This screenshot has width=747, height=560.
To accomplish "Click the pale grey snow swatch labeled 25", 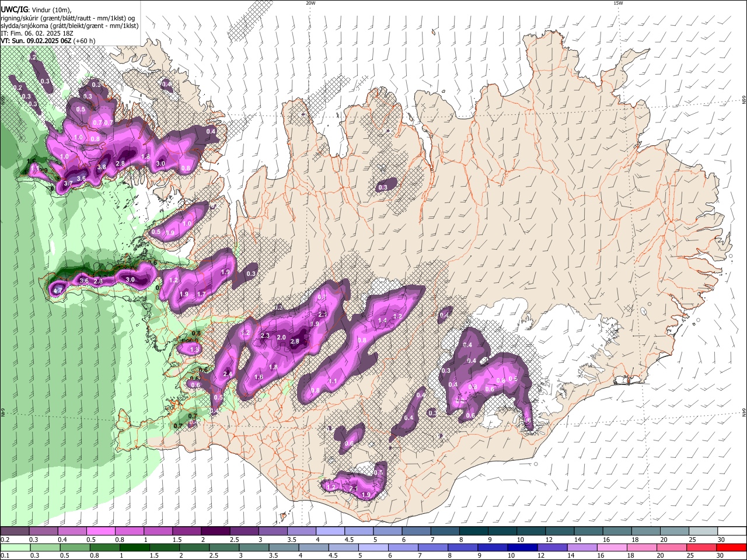I will tap(703, 531).
